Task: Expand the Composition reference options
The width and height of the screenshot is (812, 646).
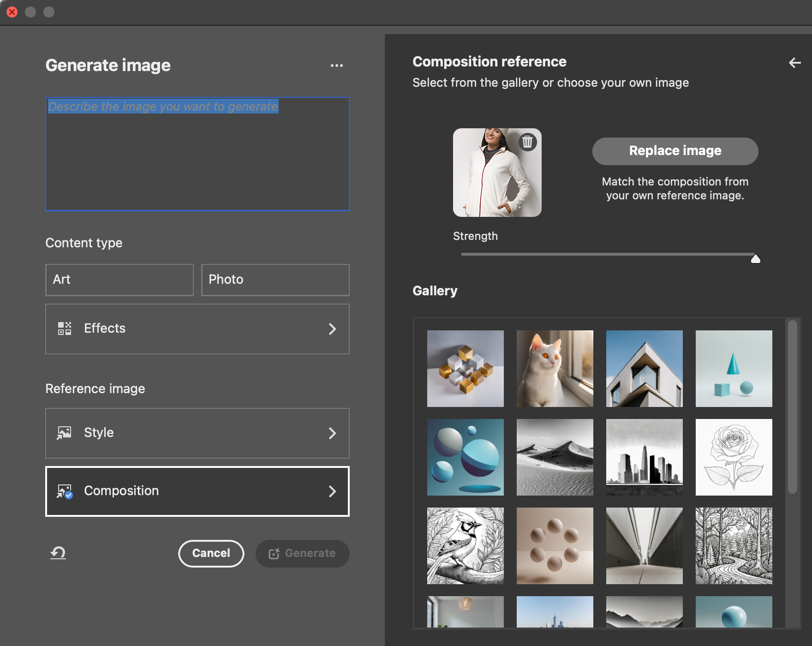Action: coord(333,491)
